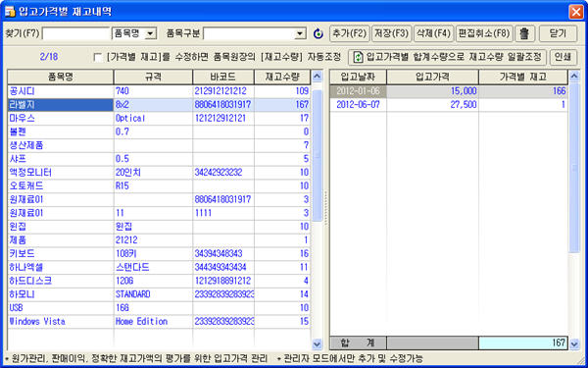Select the 생산제품 row
588x368 pixels.
159,145
